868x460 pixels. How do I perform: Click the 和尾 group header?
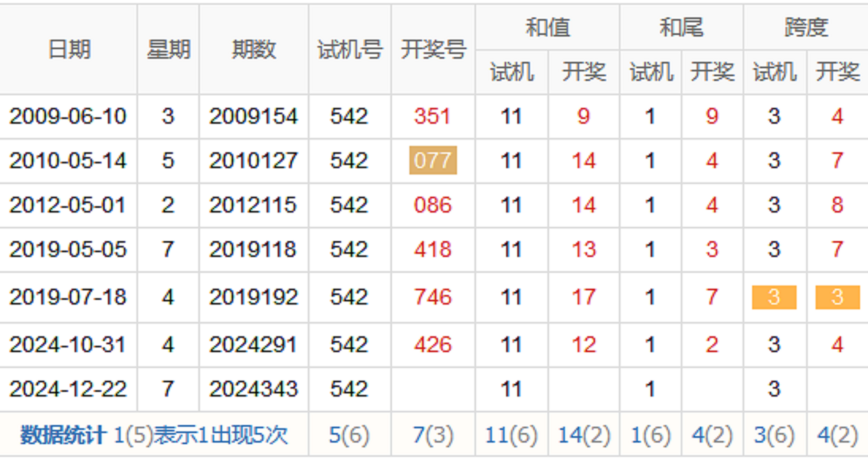click(x=681, y=27)
